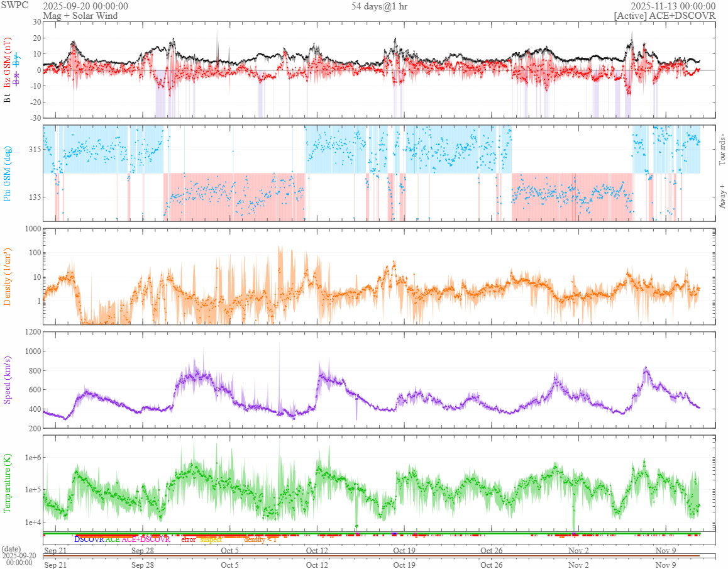Click the brown date range slider bar
Image resolution: width=728 pixels, height=569 pixels.
(x=372, y=556)
